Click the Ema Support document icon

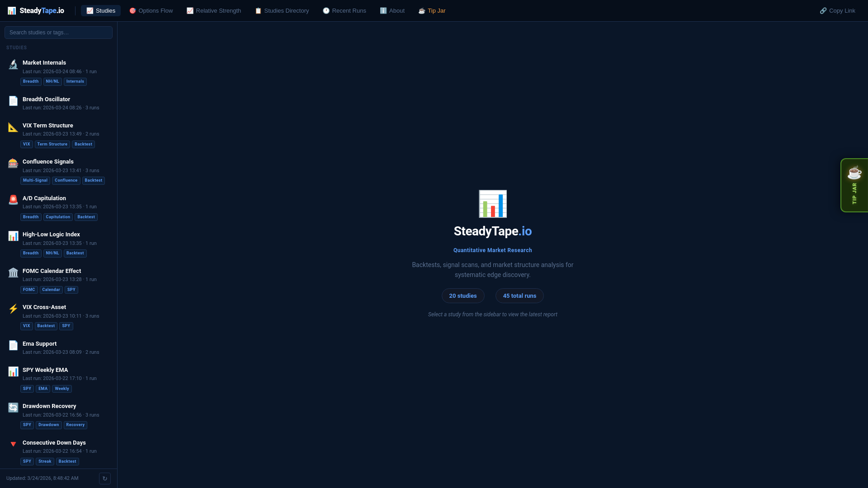[x=13, y=345]
